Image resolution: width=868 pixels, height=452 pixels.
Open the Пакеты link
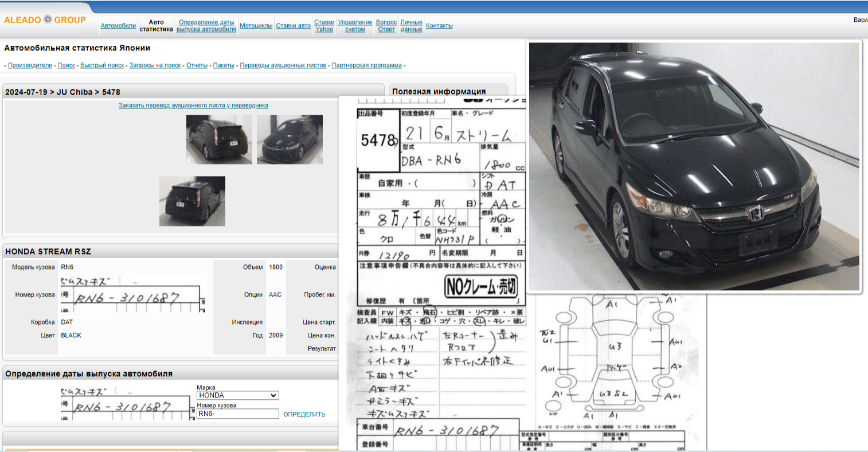point(224,65)
